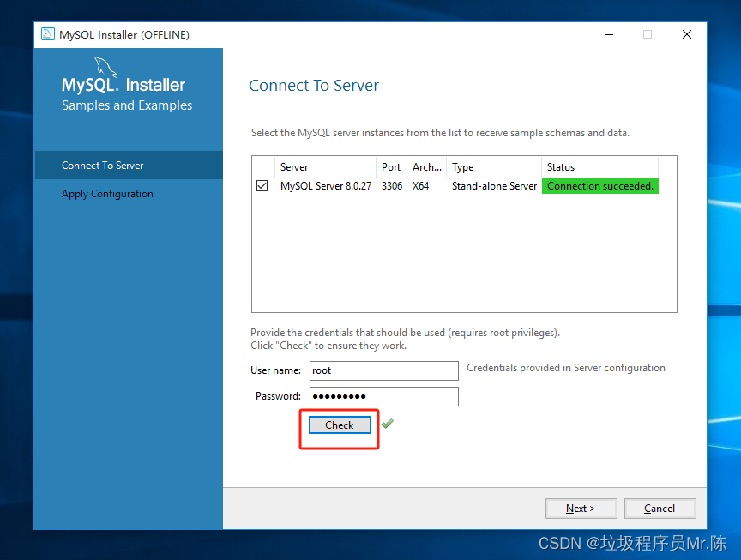Screen dimensions: 741x560
Task: Click the Credentials provided in Server configuration text
Action: point(566,368)
